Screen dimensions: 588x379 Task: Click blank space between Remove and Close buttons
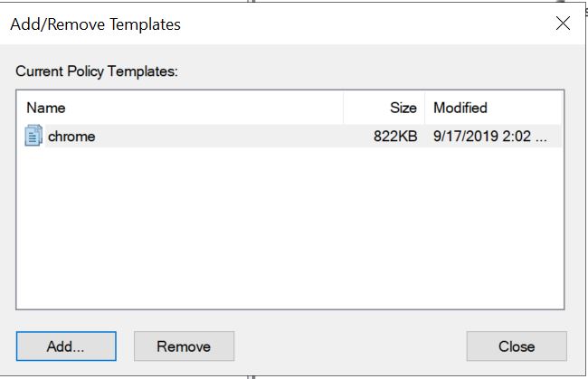tap(350, 346)
